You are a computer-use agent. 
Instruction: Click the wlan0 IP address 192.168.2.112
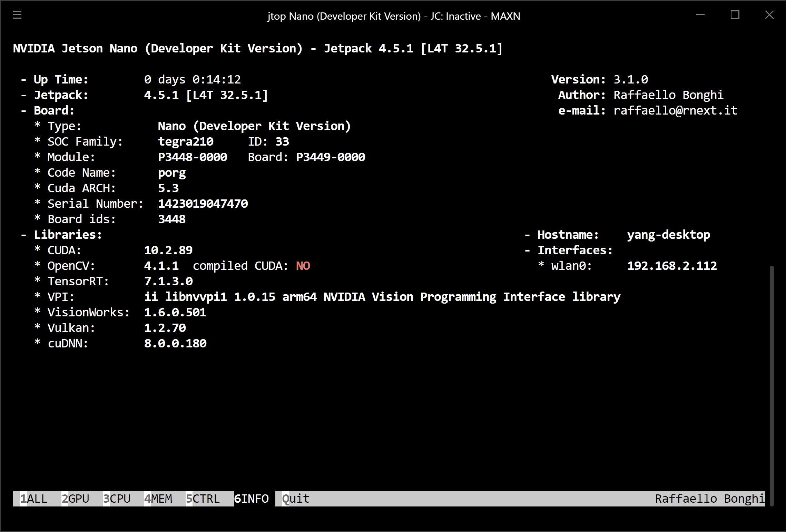672,266
